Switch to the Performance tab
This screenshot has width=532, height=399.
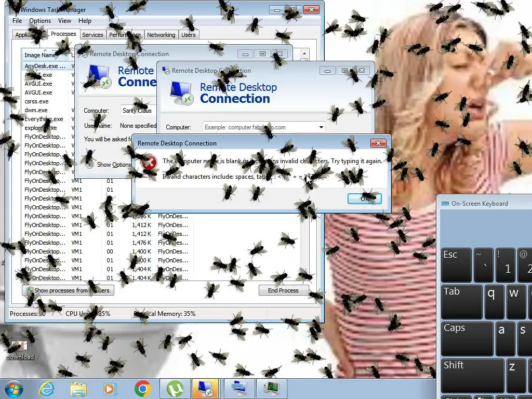click(125, 35)
